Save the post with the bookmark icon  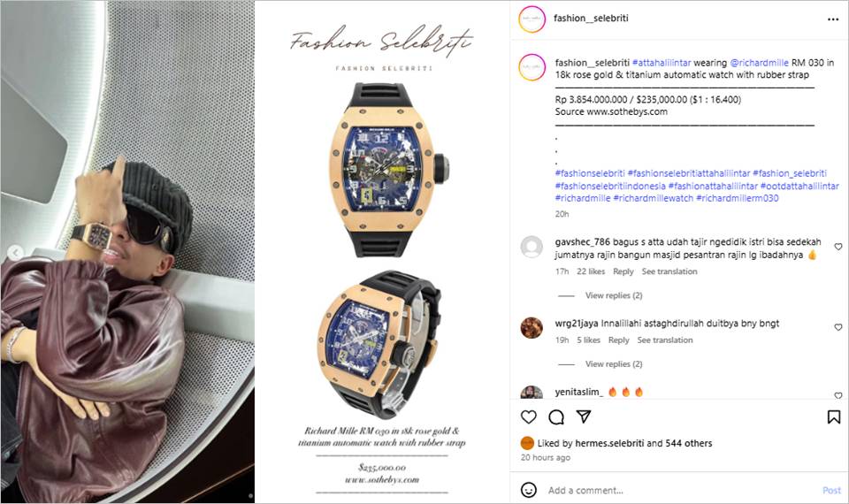pyautogui.click(x=834, y=416)
